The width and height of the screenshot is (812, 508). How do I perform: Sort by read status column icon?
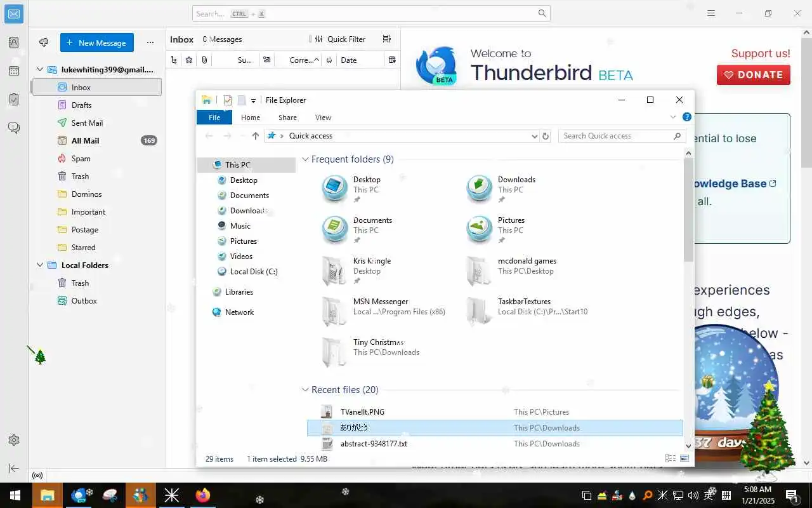click(267, 60)
